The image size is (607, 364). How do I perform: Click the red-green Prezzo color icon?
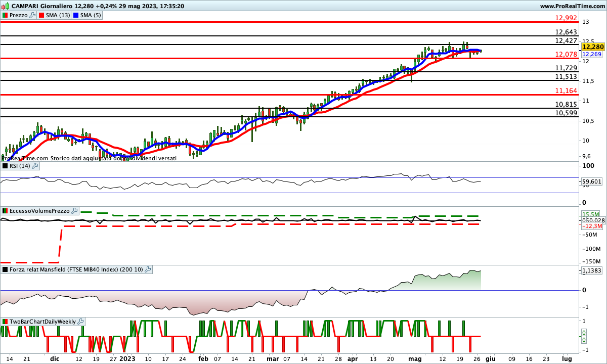pyautogui.click(x=5, y=15)
